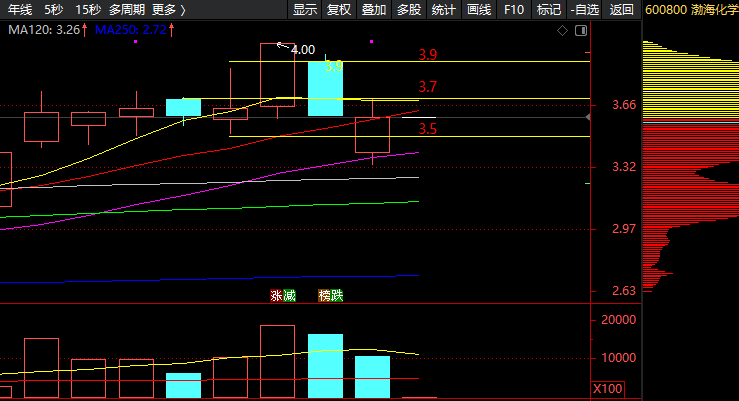The width and height of the screenshot is (739, 401).
Task: Click the X100 volume scale box
Action: 608,389
